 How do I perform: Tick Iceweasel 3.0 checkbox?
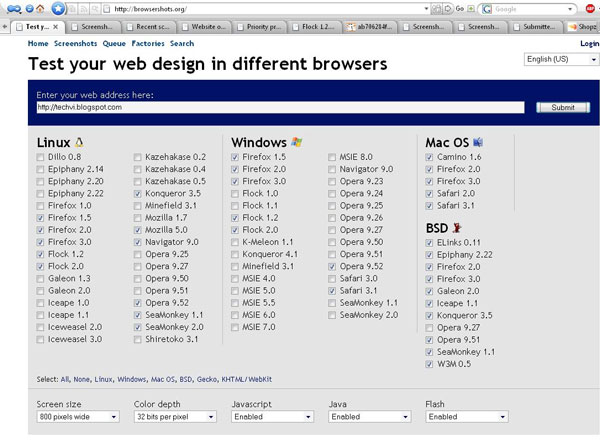(40, 339)
